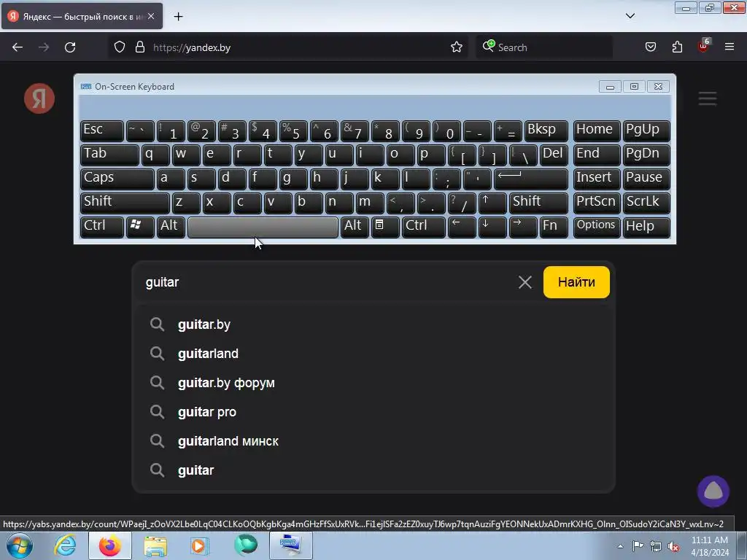Open Windows Media Player in taskbar
Screen dimensions: 747x560
tap(200, 545)
